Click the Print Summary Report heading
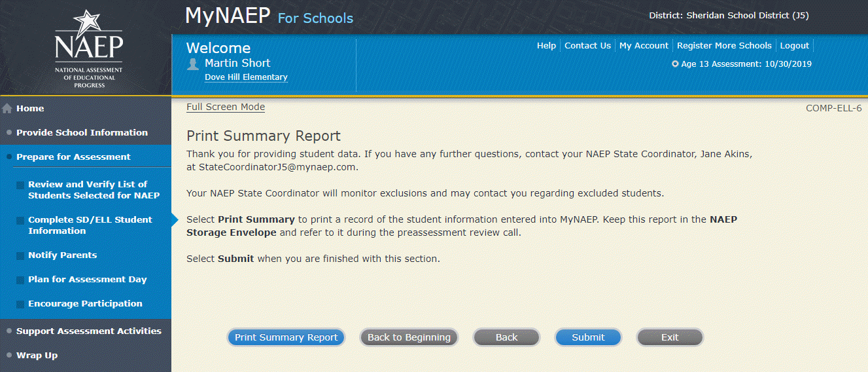The width and height of the screenshot is (868, 372). (x=264, y=136)
